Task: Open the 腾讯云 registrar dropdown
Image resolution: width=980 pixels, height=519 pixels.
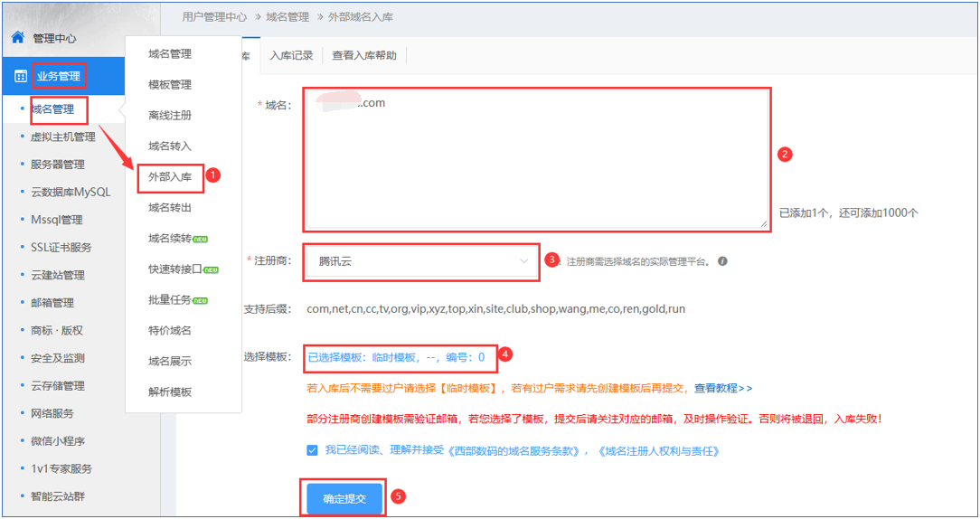Action: tap(420, 261)
